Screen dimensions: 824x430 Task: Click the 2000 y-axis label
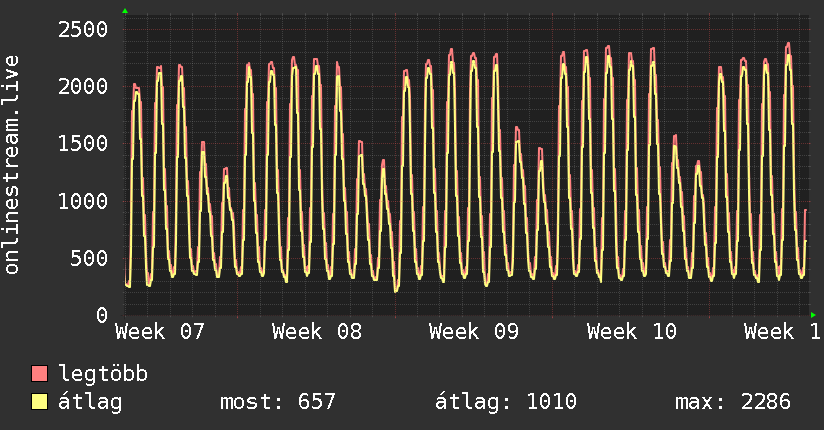coord(83,87)
